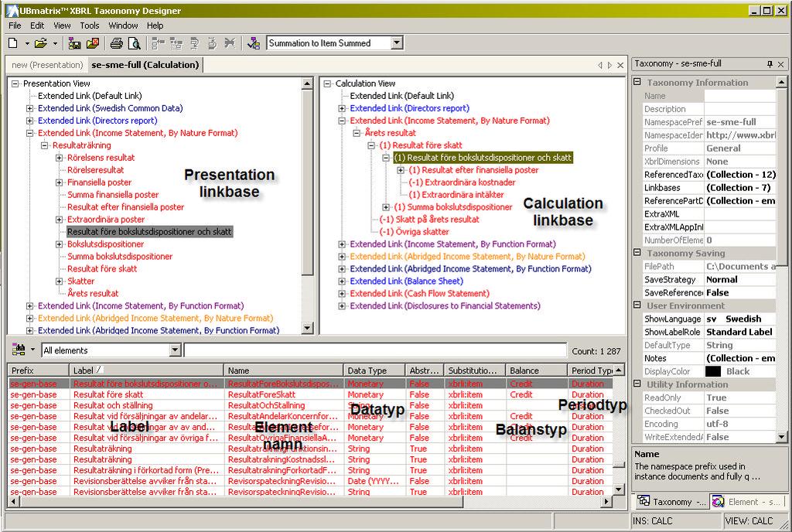Click SaveStrategy value Normal

pyautogui.click(x=740, y=279)
